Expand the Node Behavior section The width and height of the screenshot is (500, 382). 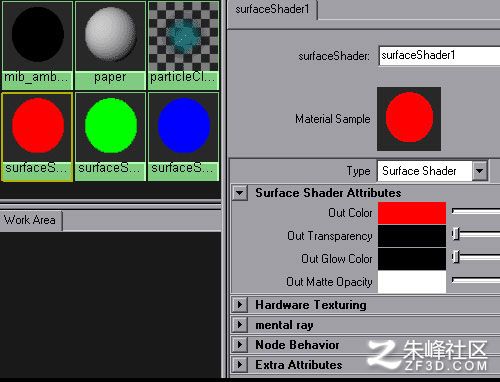240,344
